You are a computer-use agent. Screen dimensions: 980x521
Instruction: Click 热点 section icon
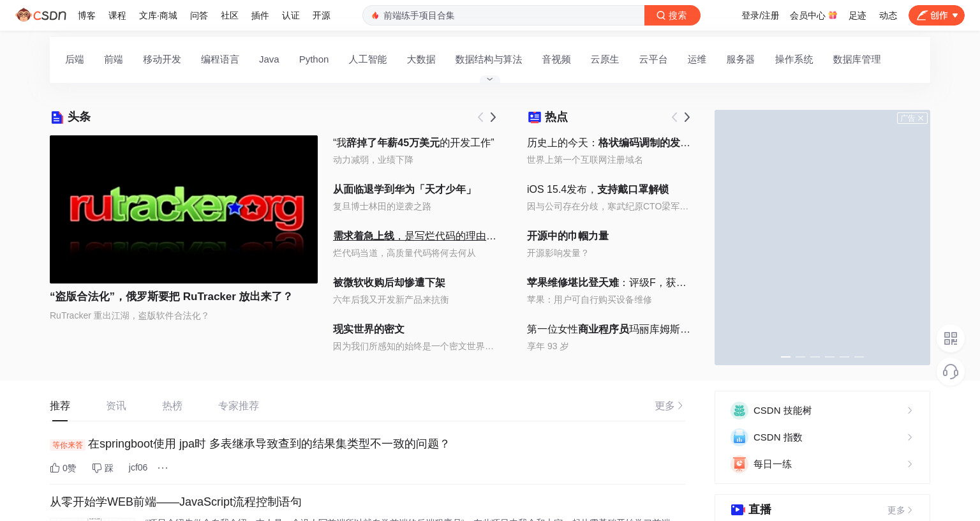click(x=535, y=117)
